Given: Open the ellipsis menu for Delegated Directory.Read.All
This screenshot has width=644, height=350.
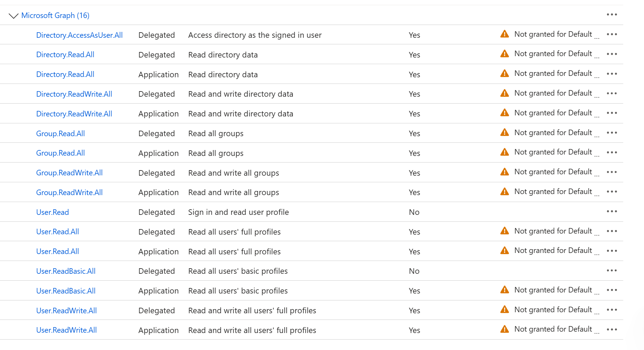Looking at the screenshot, I should click(612, 54).
